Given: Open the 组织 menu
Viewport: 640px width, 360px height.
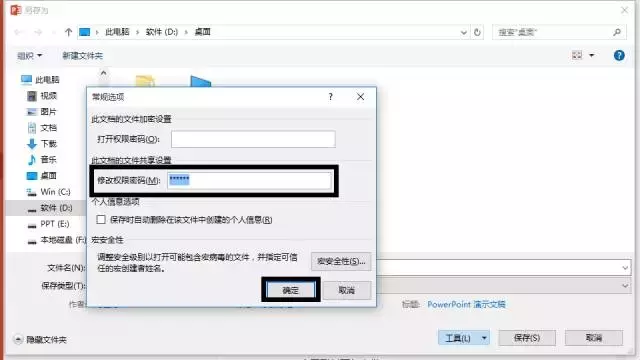Looking at the screenshot, I should click(x=29, y=56).
